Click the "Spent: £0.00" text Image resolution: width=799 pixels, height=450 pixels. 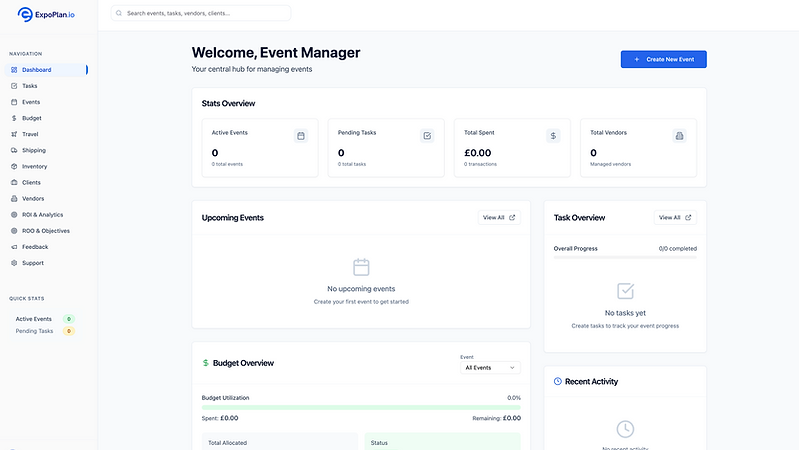(x=220, y=418)
